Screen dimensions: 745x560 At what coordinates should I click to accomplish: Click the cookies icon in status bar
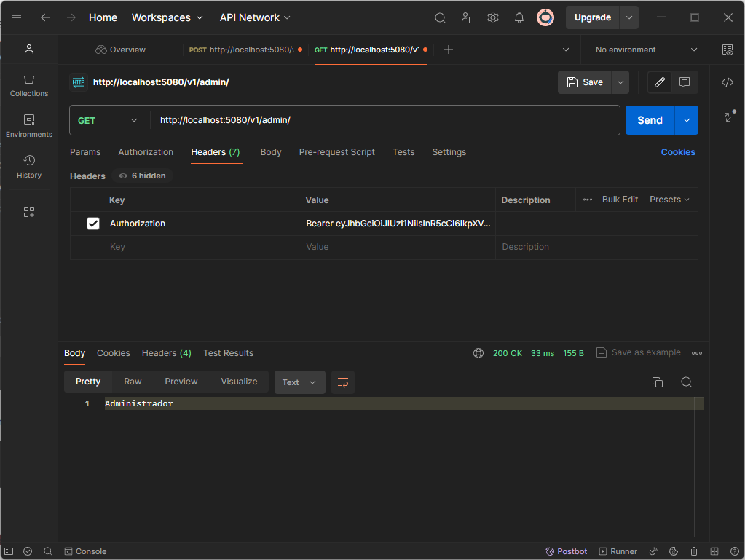(x=674, y=551)
